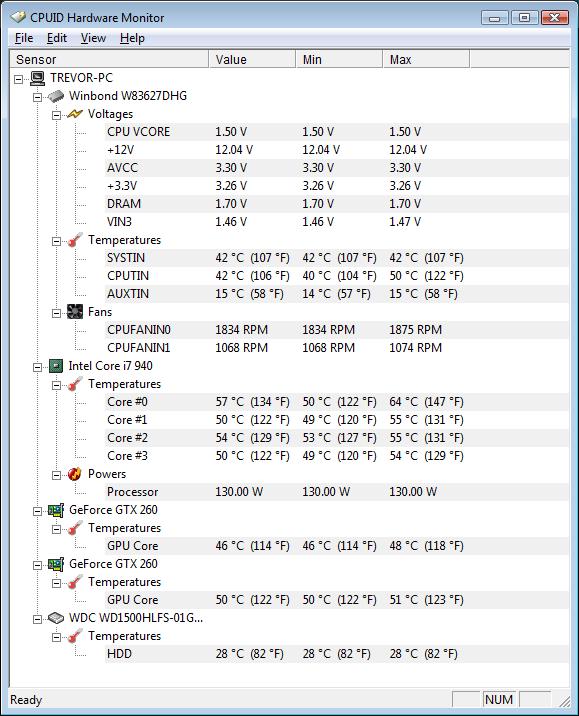
Task: Open the Help menu
Action: coord(132,38)
